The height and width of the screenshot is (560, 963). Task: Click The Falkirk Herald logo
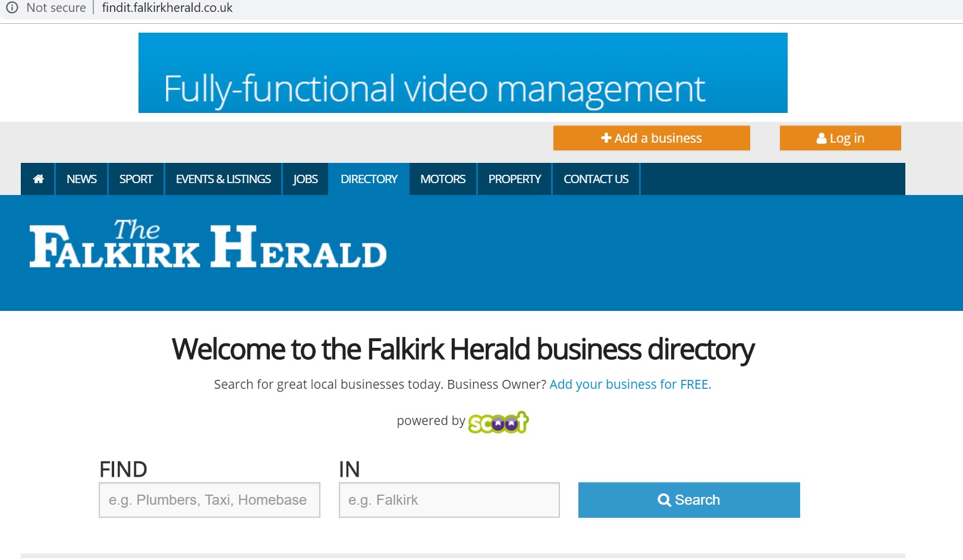click(208, 244)
